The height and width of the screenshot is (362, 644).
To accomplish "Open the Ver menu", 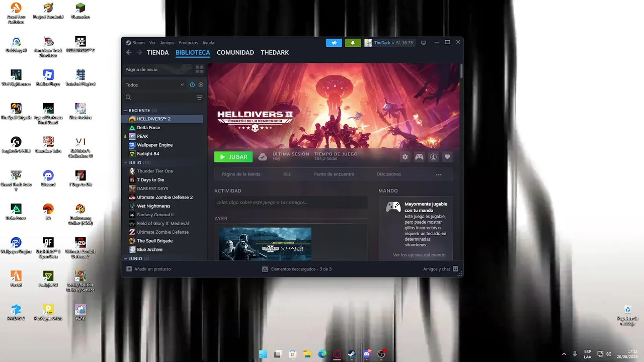I will click(152, 43).
